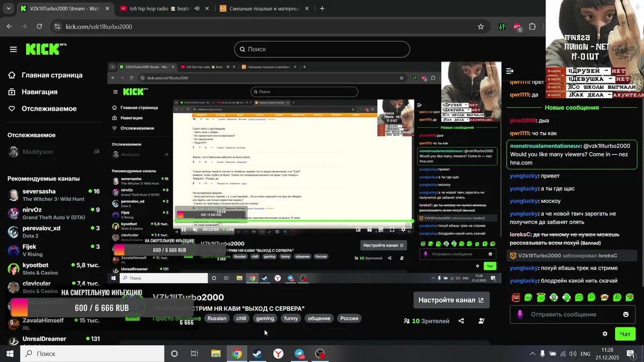This screenshot has width=644, height=362.
Task: Enter fullscreen in the video player
Action: click(392, 229)
